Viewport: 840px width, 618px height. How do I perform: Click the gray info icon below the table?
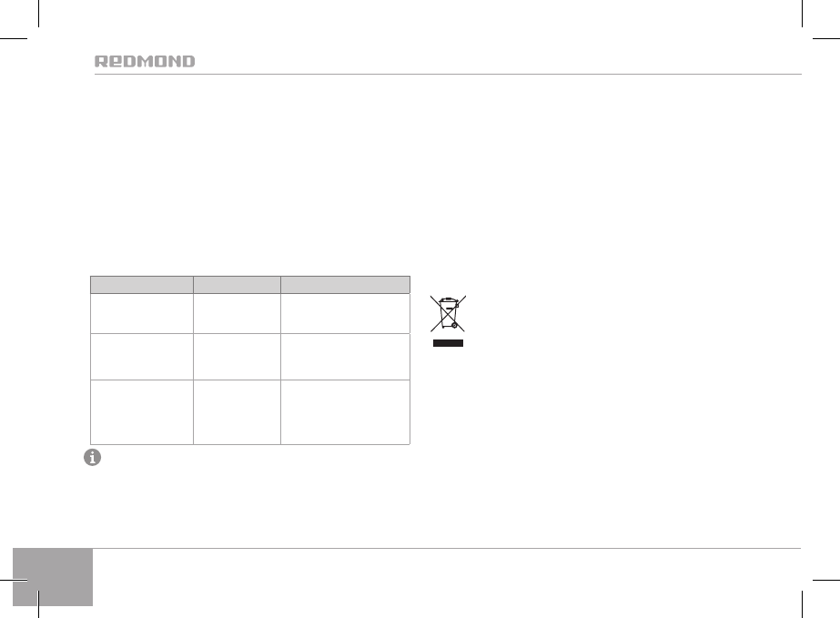(x=91, y=459)
